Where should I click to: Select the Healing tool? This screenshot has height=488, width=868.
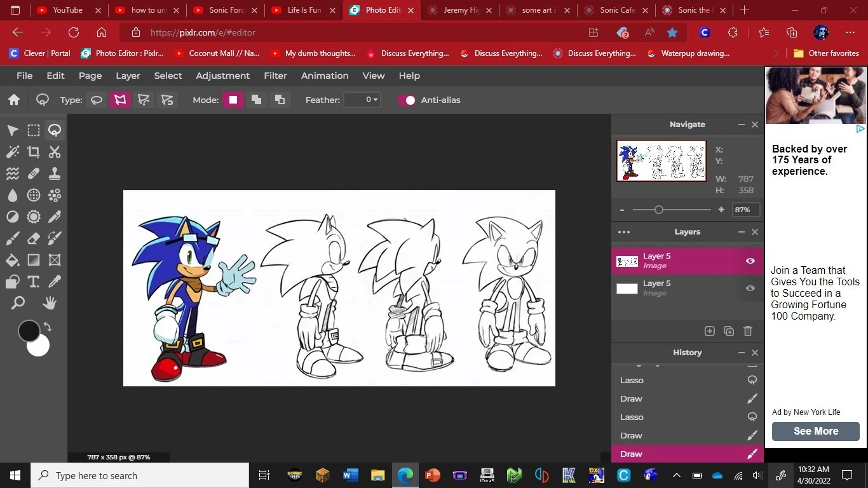click(33, 173)
